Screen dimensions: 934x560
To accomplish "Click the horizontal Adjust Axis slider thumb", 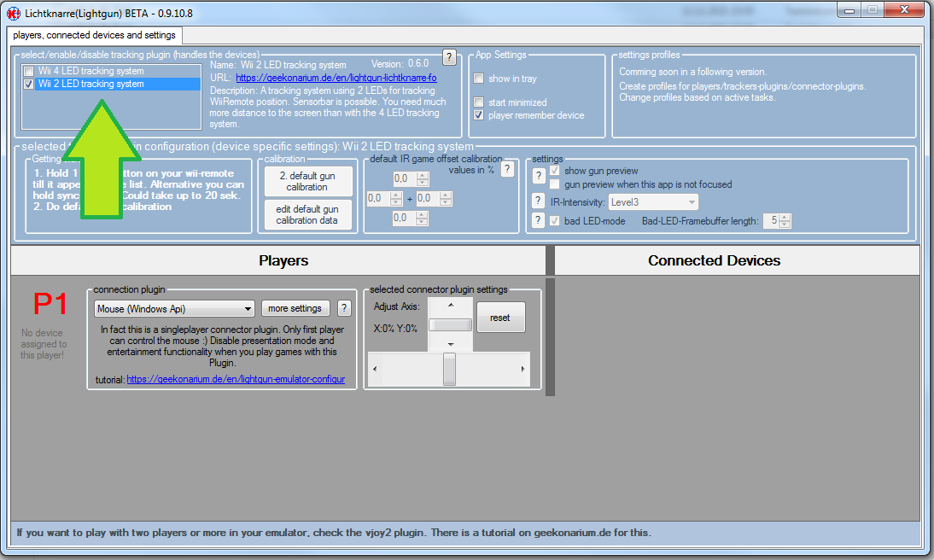I will click(449, 370).
